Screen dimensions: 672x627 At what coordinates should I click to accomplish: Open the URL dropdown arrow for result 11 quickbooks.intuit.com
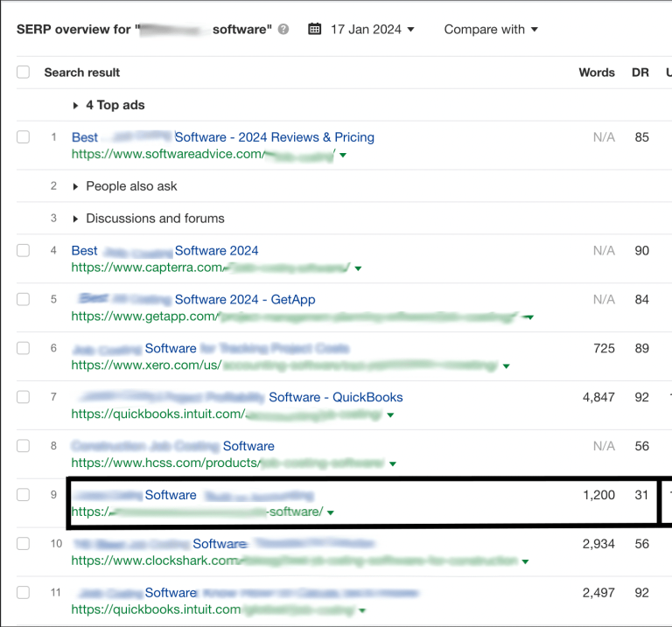pyautogui.click(x=362, y=610)
